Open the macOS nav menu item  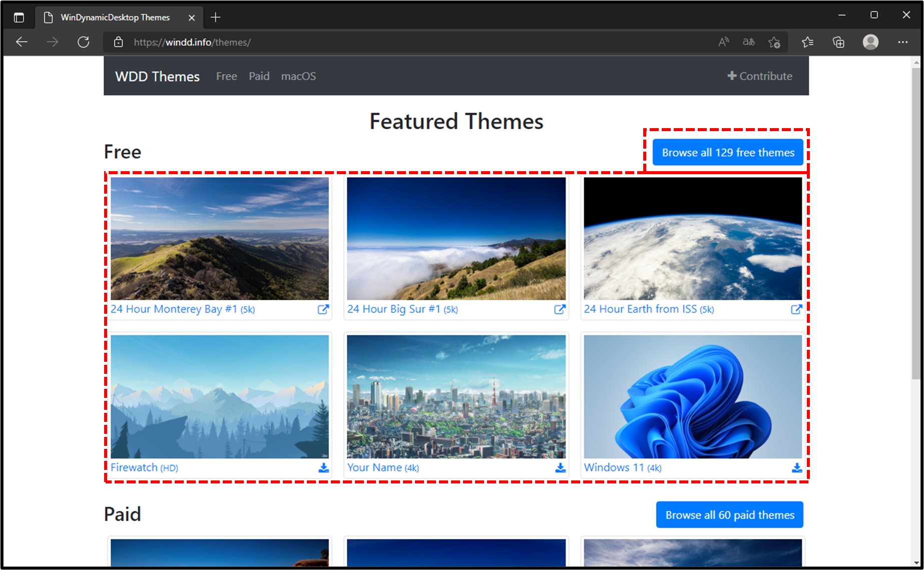click(298, 76)
